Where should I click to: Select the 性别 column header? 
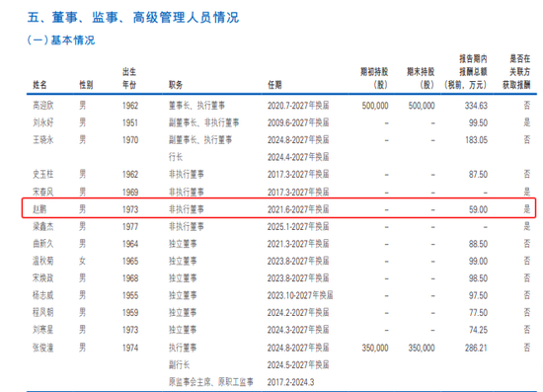coord(86,85)
